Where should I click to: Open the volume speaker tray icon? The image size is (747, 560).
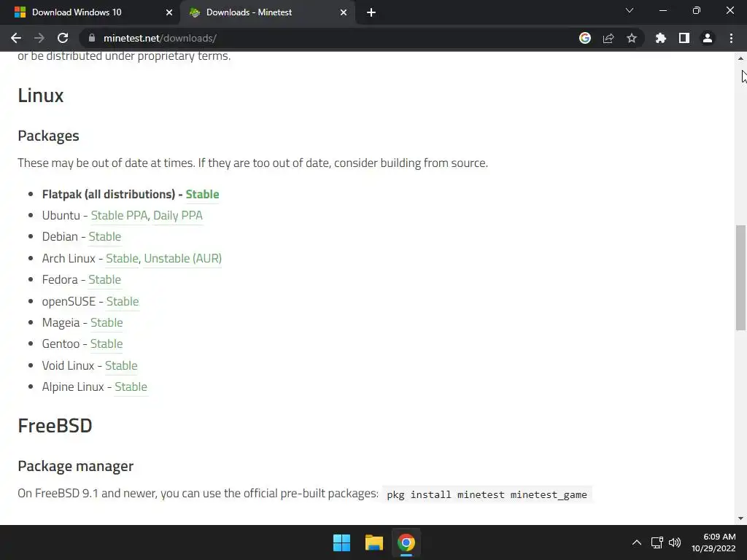click(x=675, y=542)
